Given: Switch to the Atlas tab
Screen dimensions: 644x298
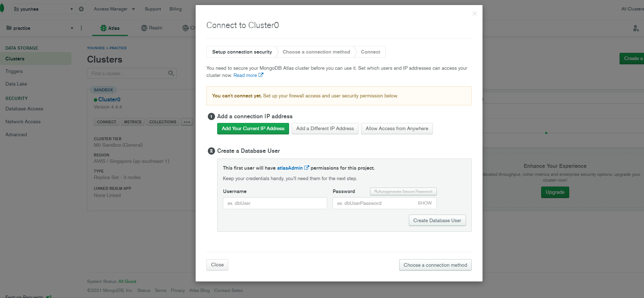Looking at the screenshot, I should (x=110, y=28).
